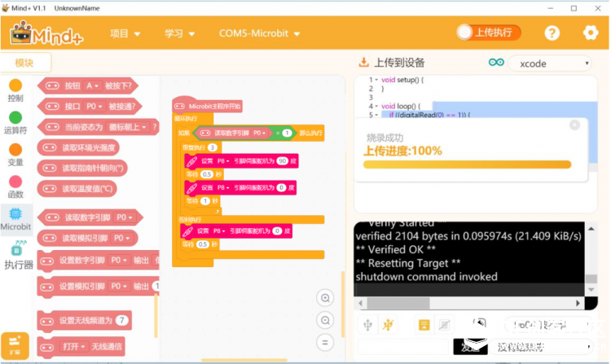Viewport: 611px width, 364px height.
Task: Open the help question mark icon
Action: click(552, 33)
